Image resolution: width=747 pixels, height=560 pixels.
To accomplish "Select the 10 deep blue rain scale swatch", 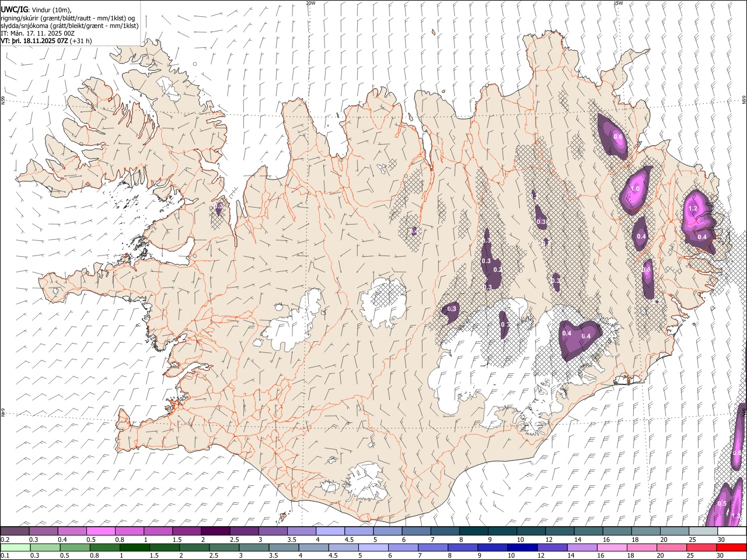I will pos(522,547).
